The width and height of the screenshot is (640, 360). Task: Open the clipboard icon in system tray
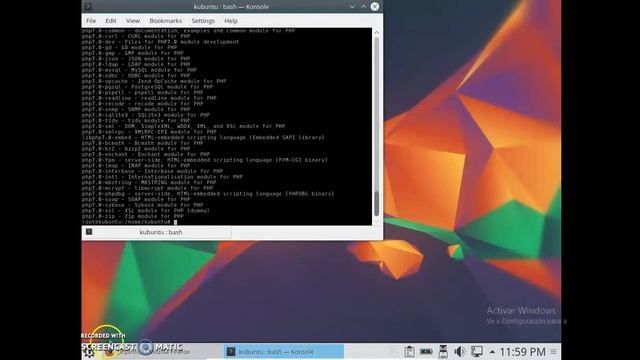(x=409, y=351)
